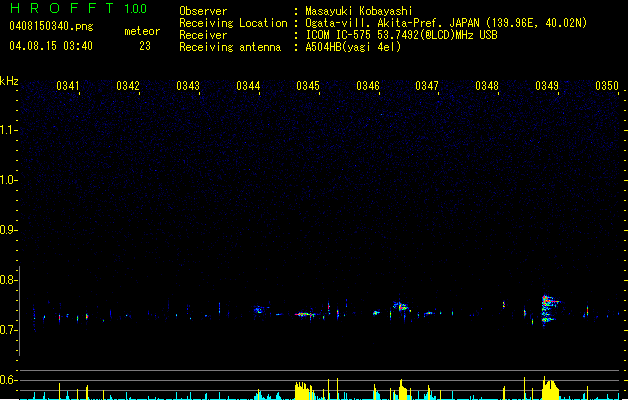Click the 0341 time marker
Viewport: 629px width, 400px height.
(68, 86)
